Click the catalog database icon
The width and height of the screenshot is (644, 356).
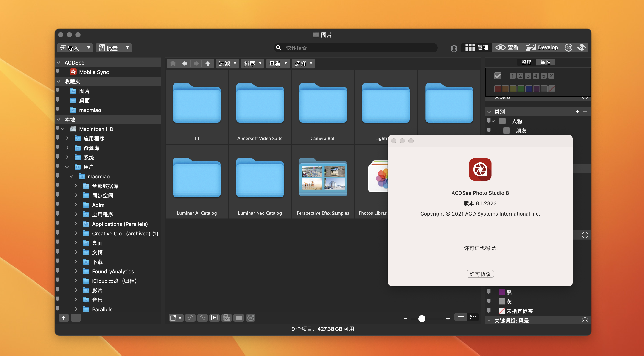[227, 318]
